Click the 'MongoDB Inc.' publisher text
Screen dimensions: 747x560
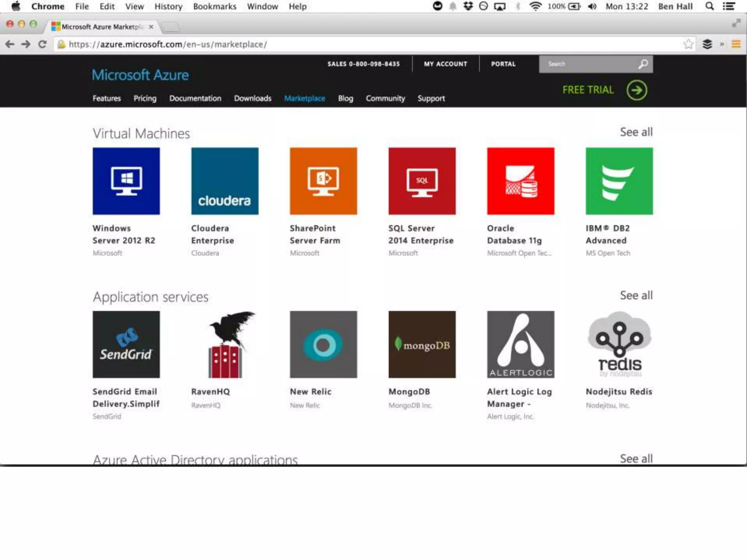[x=410, y=405]
